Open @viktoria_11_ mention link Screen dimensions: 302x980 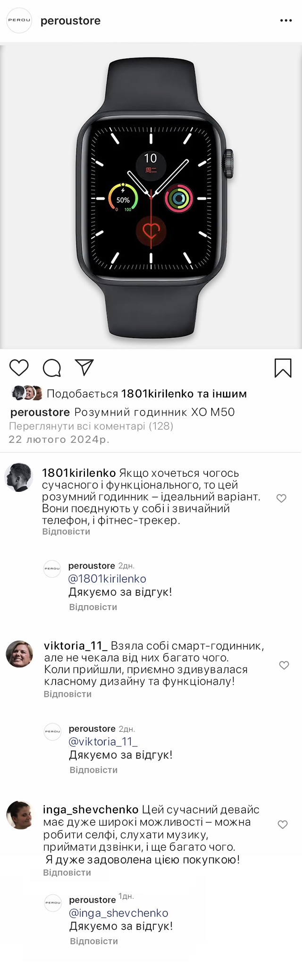[x=103, y=742]
